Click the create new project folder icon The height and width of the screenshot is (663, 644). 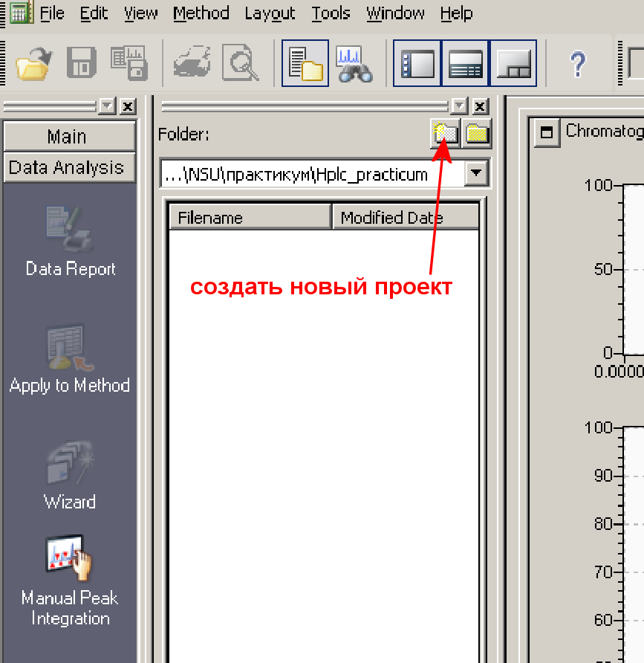tap(445, 134)
